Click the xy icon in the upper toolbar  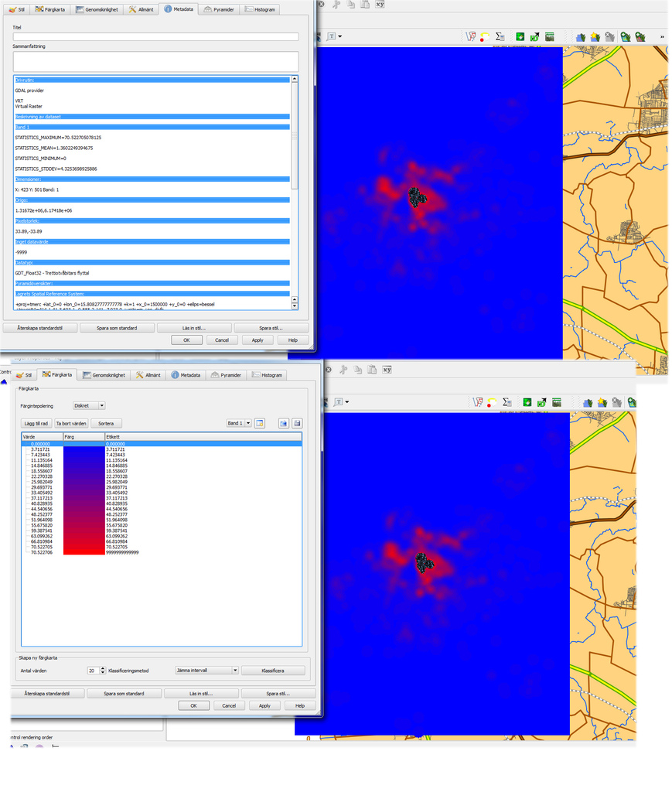[x=380, y=4]
